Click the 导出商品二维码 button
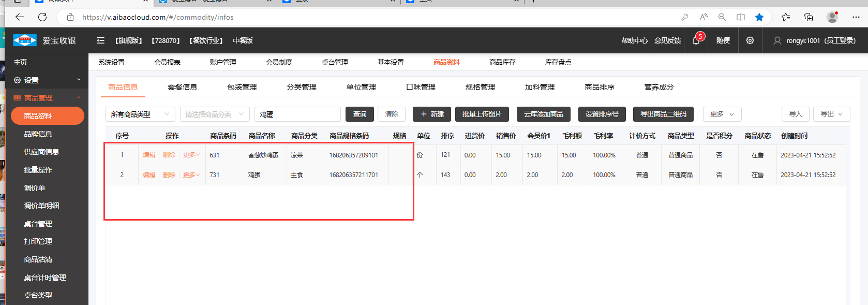Viewport: 868px width, 305px height. tap(664, 114)
